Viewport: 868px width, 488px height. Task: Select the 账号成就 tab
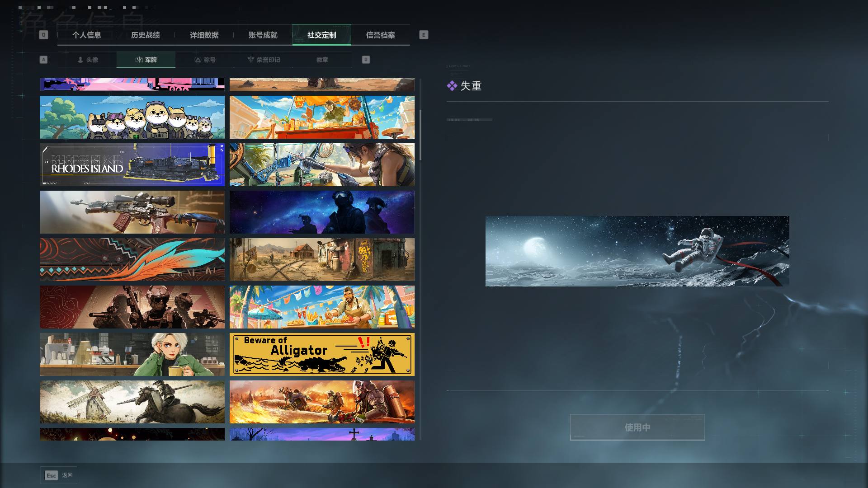(263, 35)
